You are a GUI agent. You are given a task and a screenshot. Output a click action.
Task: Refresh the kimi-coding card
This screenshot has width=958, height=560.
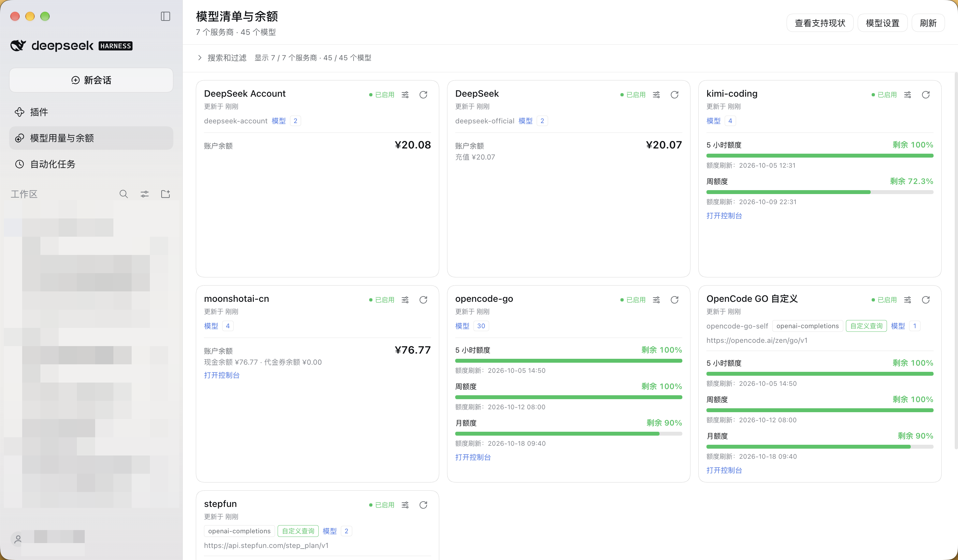(926, 95)
